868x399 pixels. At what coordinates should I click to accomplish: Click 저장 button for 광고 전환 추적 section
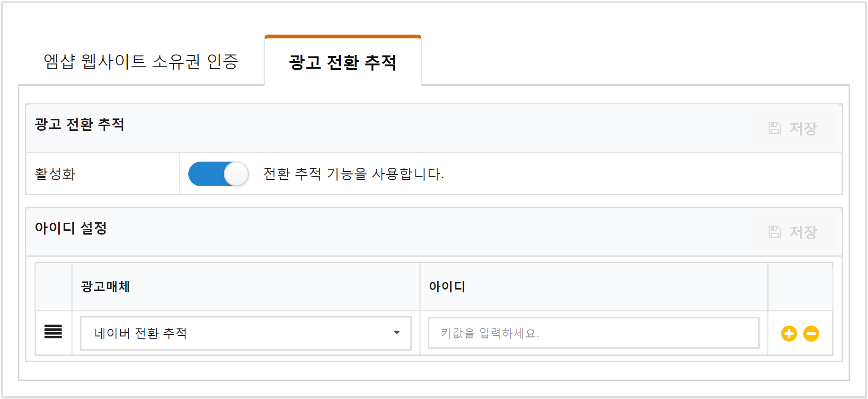[793, 128]
